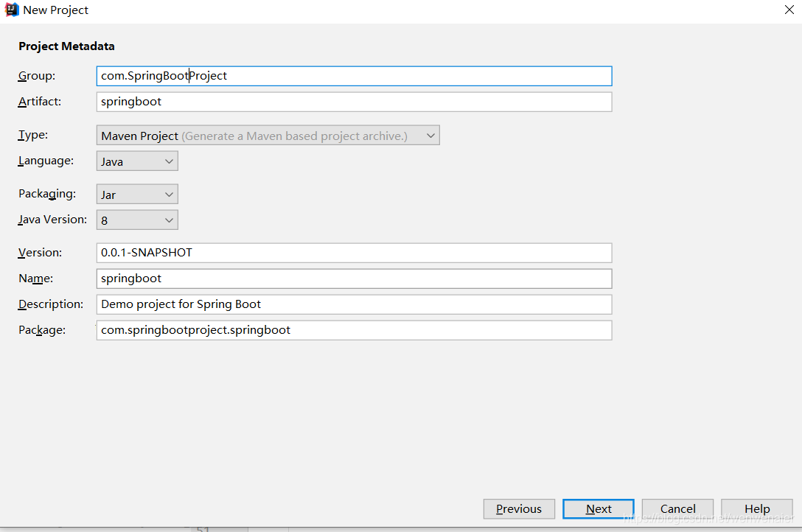Screen dimensions: 802x532
Task: Go back with the Previous button
Action: pos(519,509)
